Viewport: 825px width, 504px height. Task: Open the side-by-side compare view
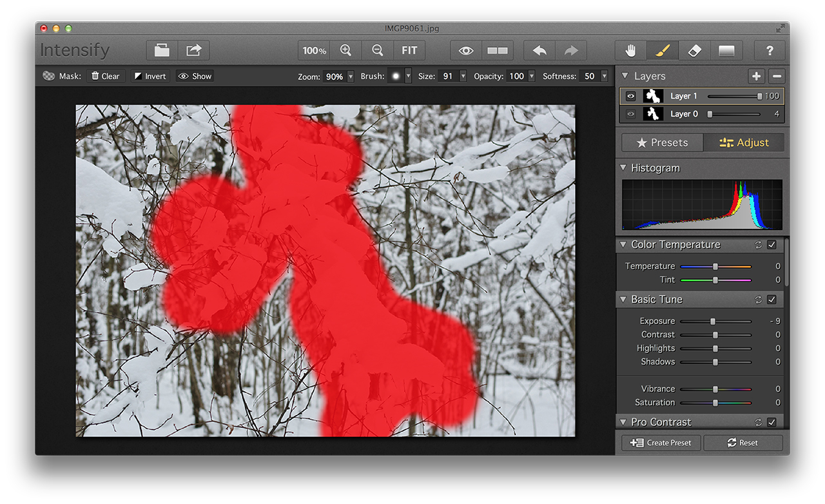(x=498, y=50)
